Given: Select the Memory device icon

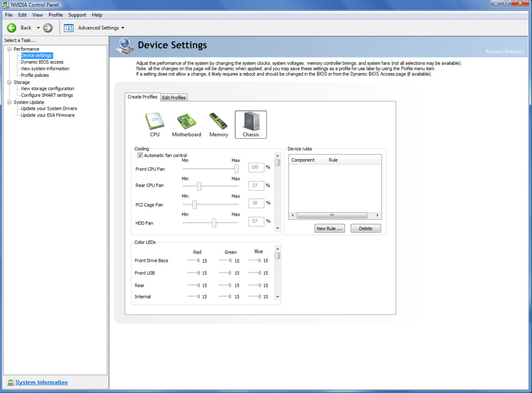Looking at the screenshot, I should point(218,125).
